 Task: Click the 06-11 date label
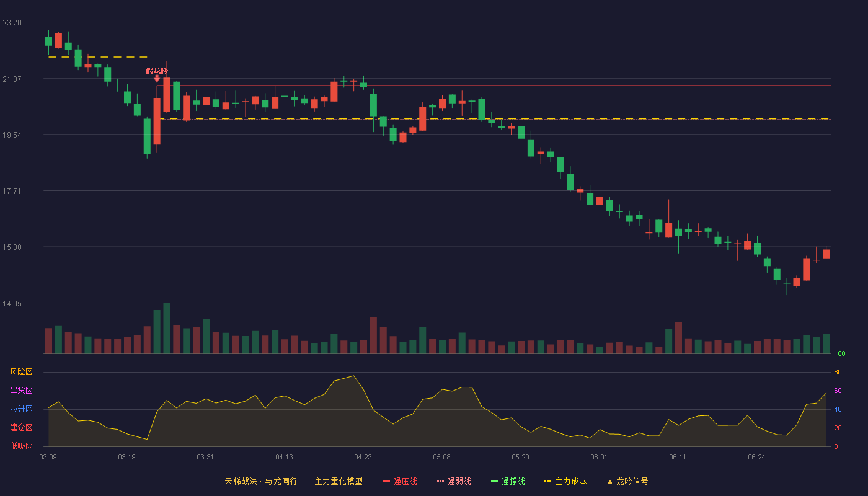pos(678,457)
